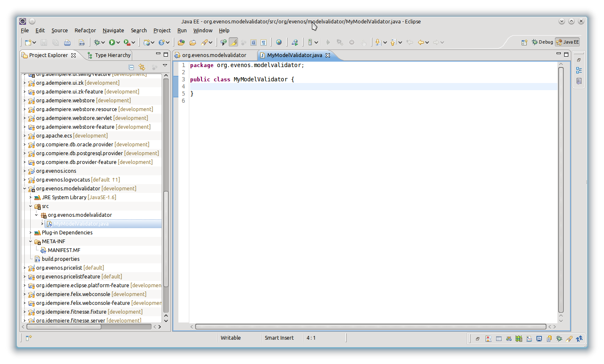The image size is (604, 364).
Task: Click the Outline icon in right sidebar
Action: (x=579, y=70)
